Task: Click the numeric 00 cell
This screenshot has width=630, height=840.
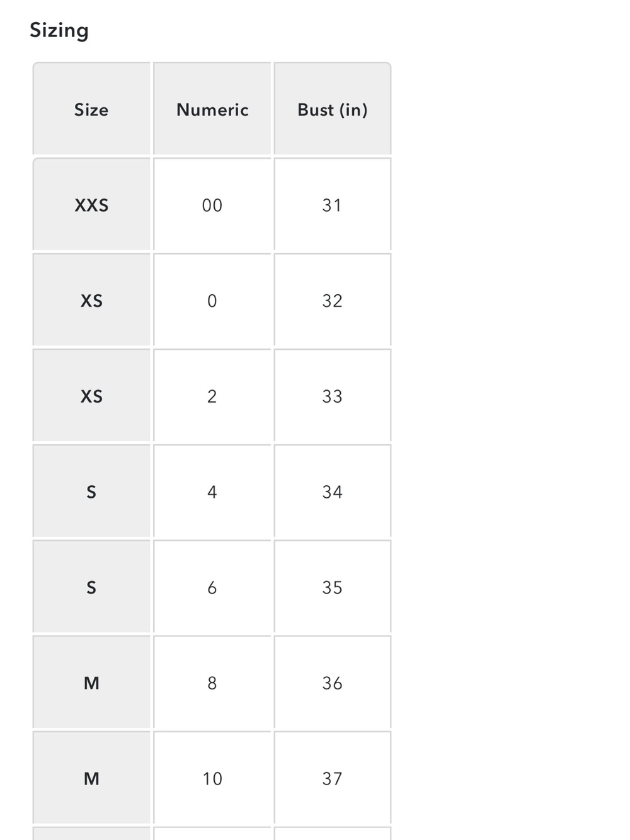Action: click(212, 204)
